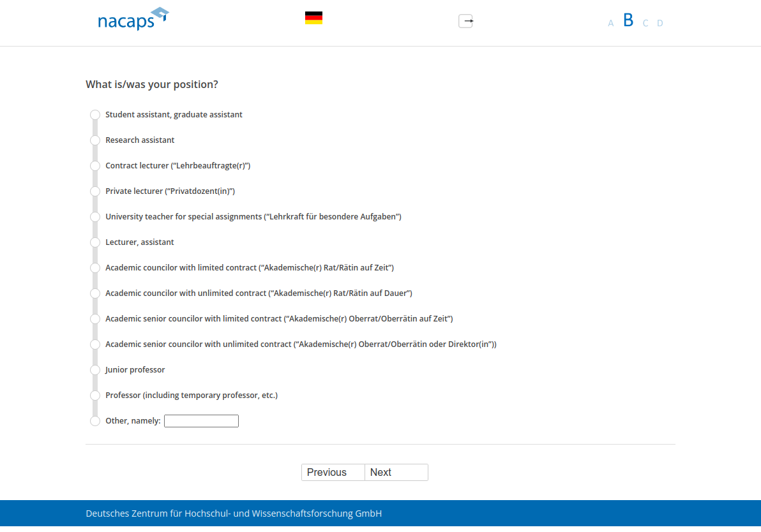Select University teacher for special assignments
Image resolution: width=761 pixels, height=532 pixels.
coord(95,217)
